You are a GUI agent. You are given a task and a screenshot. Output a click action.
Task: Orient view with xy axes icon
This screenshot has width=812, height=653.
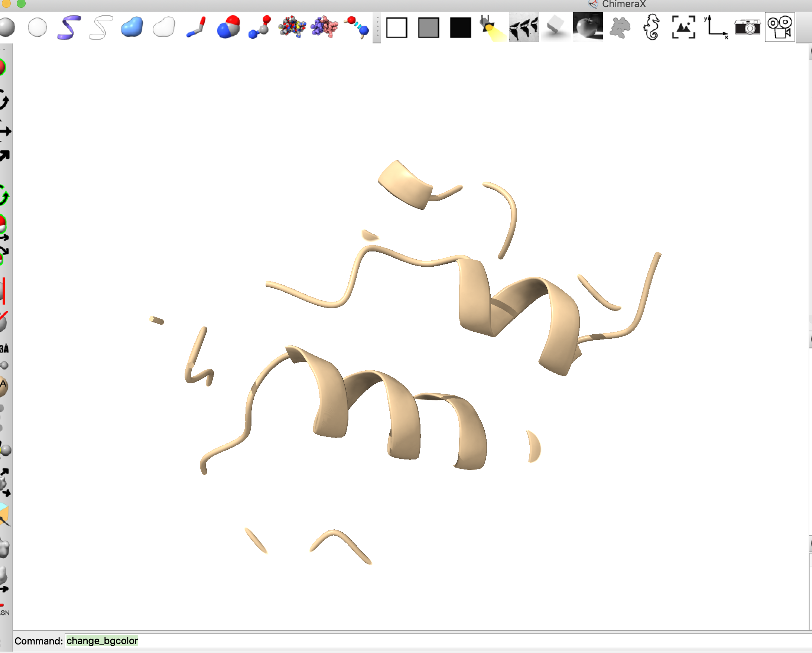715,27
